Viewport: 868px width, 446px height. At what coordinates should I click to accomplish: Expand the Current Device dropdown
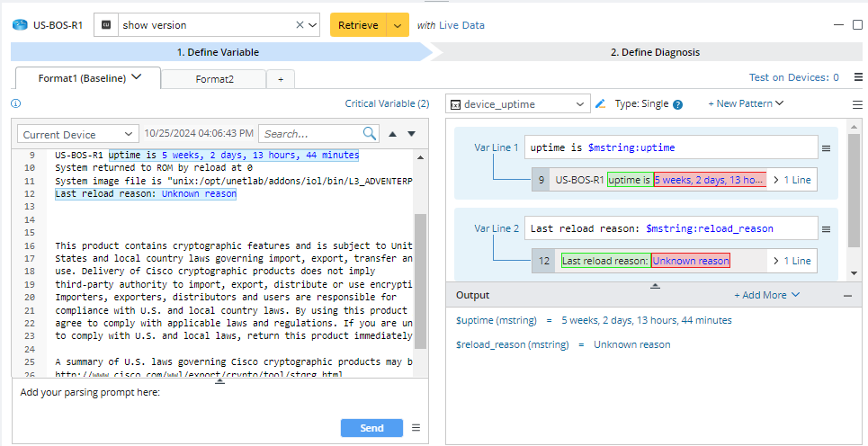click(78, 135)
